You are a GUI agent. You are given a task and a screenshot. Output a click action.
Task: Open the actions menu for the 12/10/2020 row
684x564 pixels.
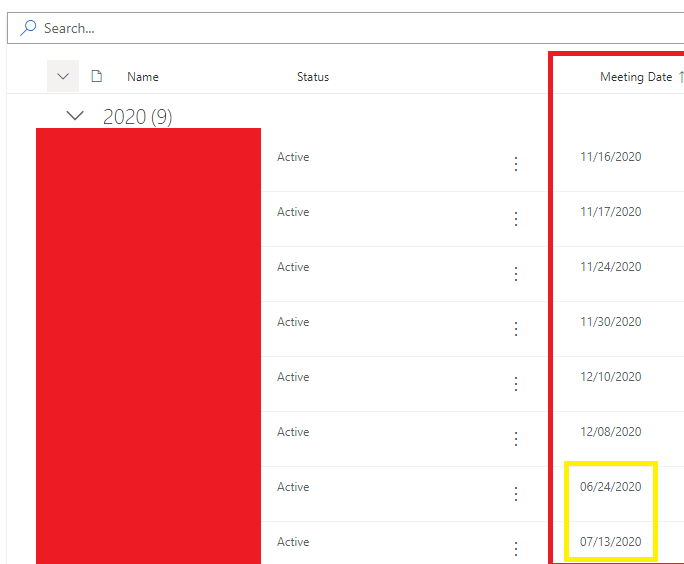516,383
